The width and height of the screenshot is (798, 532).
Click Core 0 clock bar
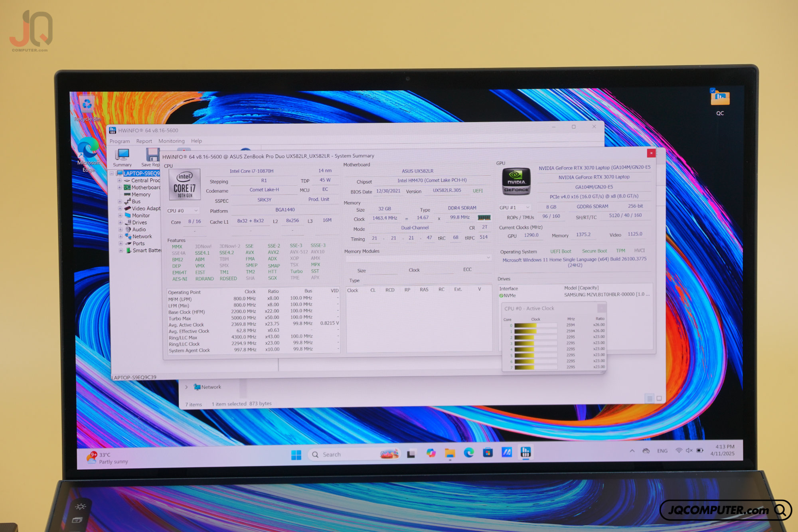coord(535,325)
